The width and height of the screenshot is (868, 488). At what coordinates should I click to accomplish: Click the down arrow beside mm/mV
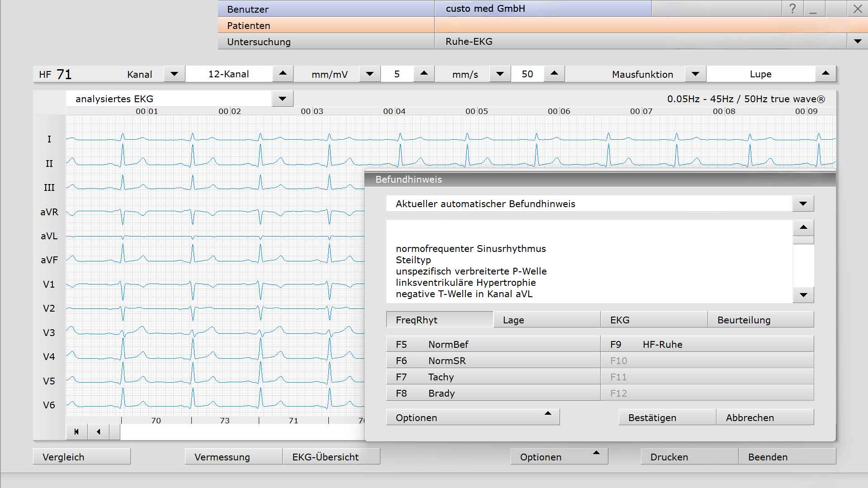370,74
